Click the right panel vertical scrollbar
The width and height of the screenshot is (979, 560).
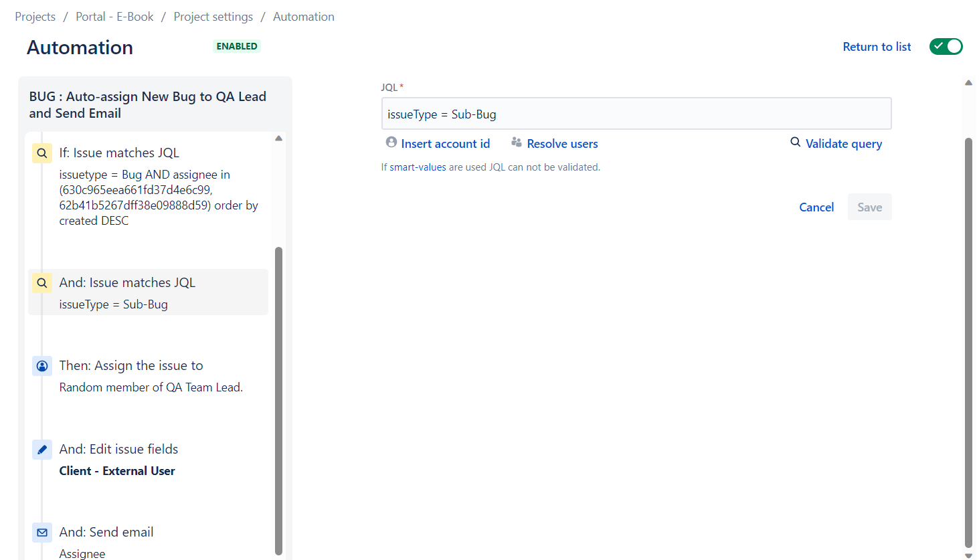click(x=968, y=343)
